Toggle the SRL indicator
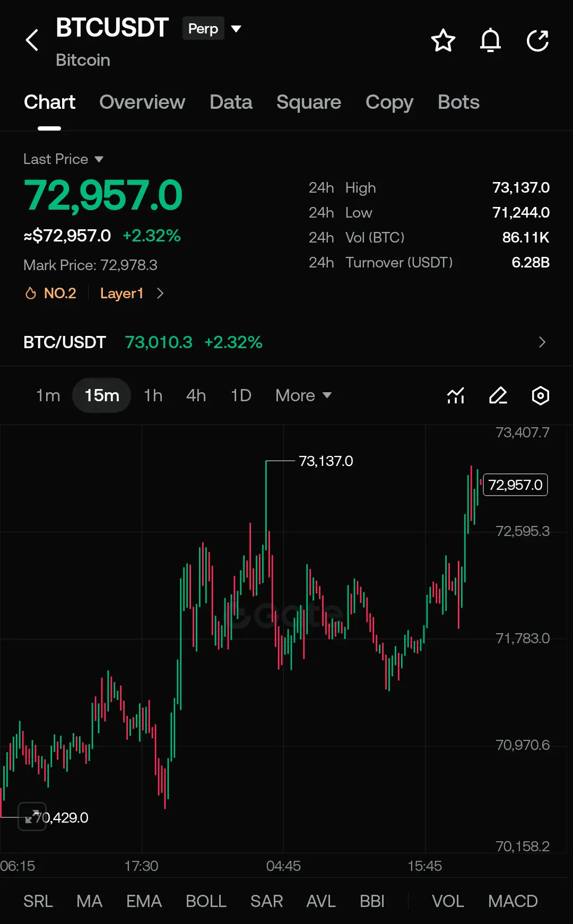This screenshot has height=924, width=573. point(38,901)
